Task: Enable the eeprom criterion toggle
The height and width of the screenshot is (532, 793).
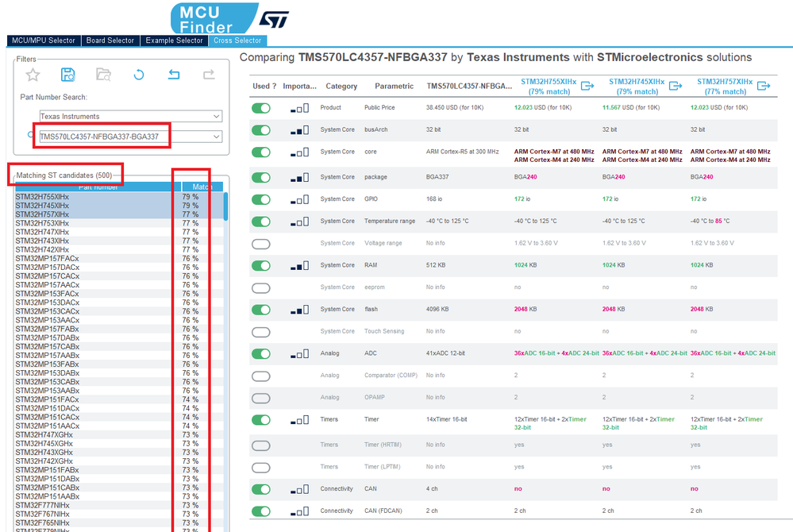Action: (x=261, y=288)
